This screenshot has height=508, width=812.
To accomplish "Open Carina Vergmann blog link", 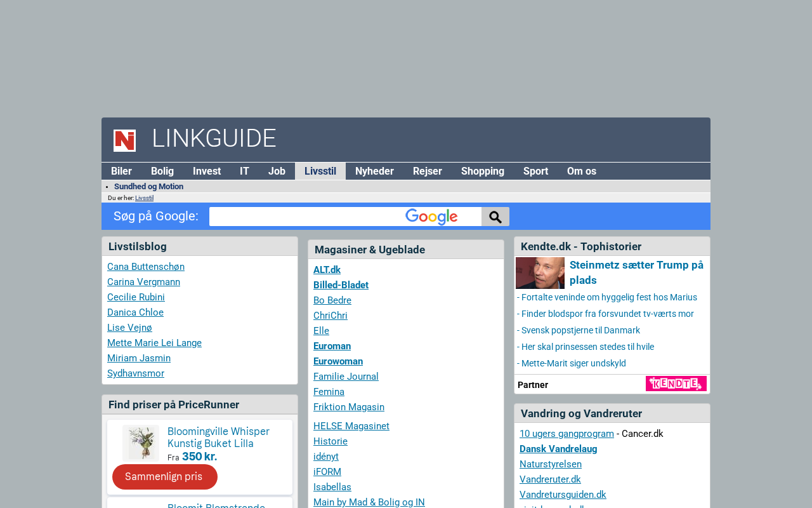I will point(143,282).
